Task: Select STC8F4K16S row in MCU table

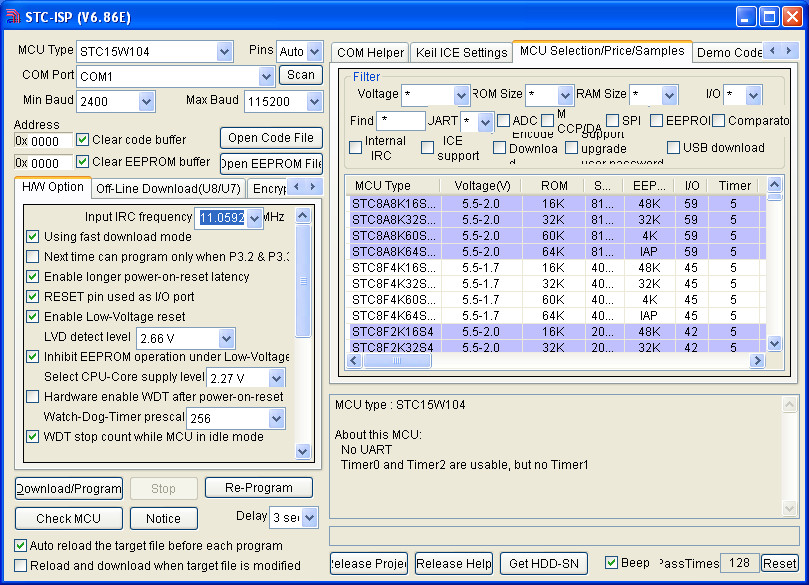Action: click(555, 268)
